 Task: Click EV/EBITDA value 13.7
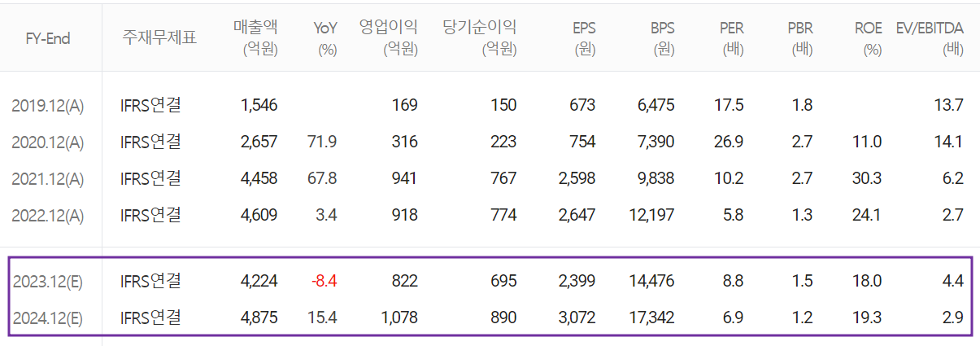click(x=949, y=105)
